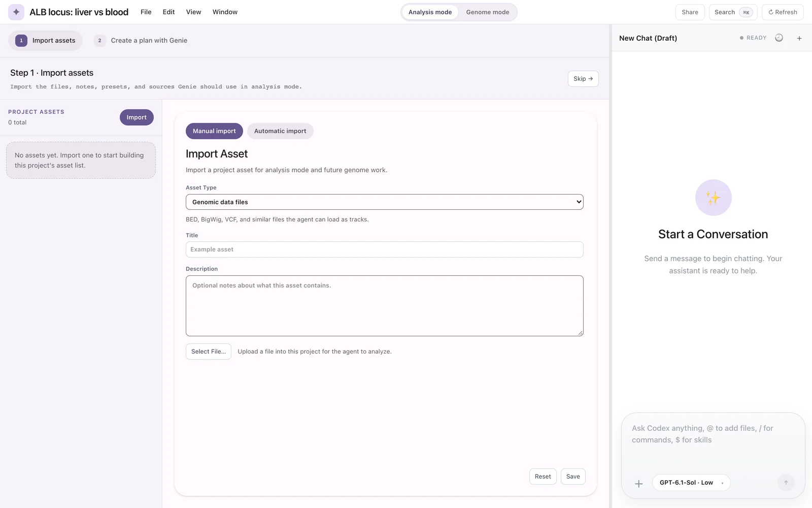
Task: Focus the Title input field
Action: [384, 249]
